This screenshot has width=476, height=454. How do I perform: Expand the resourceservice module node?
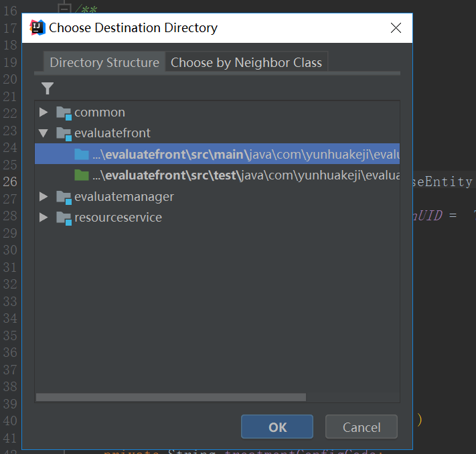44,218
